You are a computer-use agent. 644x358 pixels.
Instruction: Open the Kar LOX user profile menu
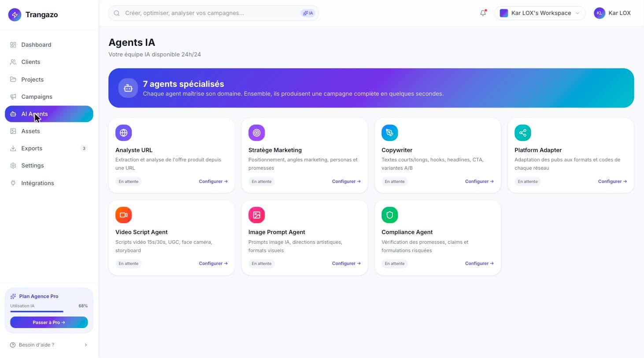click(612, 13)
